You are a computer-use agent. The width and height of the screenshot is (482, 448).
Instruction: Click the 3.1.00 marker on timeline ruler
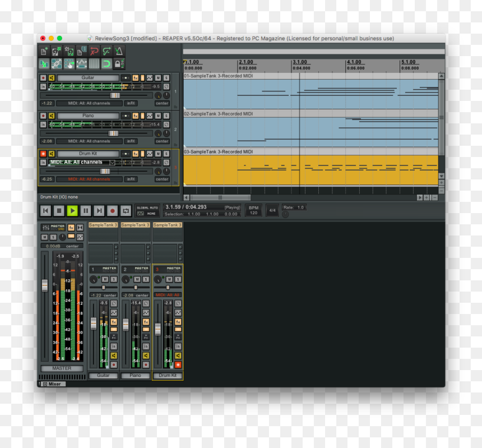pos(300,62)
